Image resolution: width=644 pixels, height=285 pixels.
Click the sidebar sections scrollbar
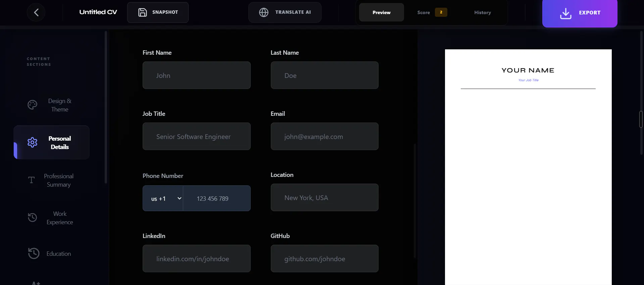[x=106, y=107]
